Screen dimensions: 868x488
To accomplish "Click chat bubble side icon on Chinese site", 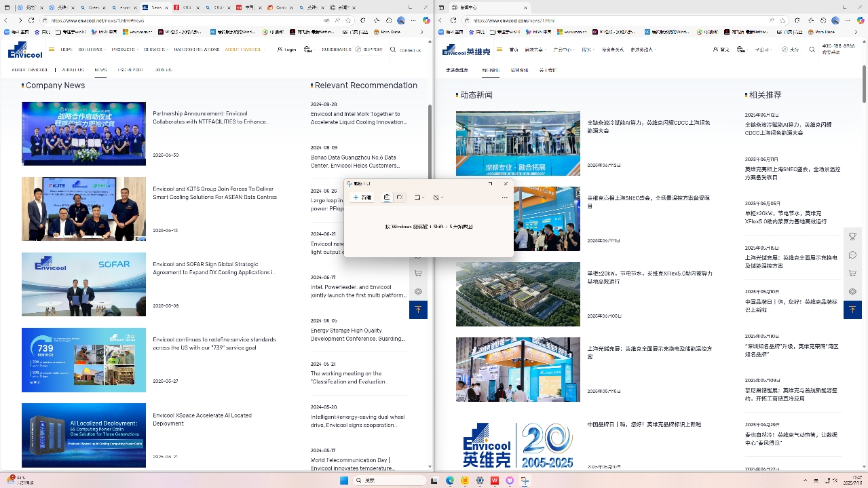I will [852, 255].
